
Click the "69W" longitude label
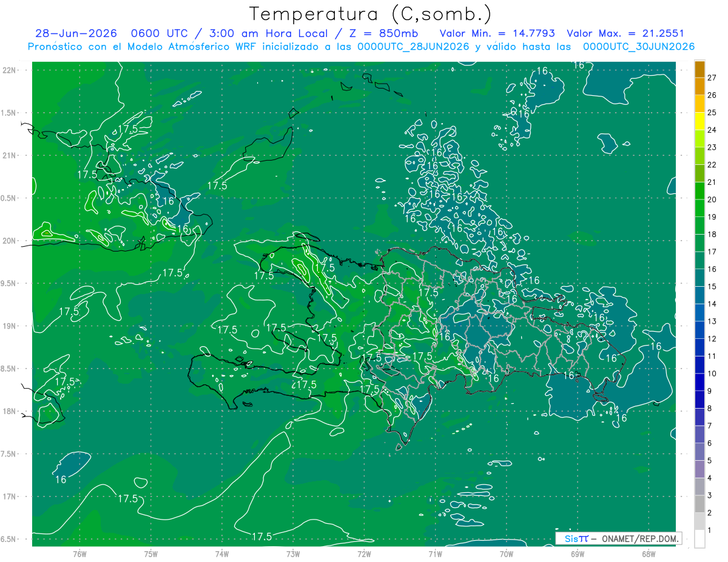578,554
